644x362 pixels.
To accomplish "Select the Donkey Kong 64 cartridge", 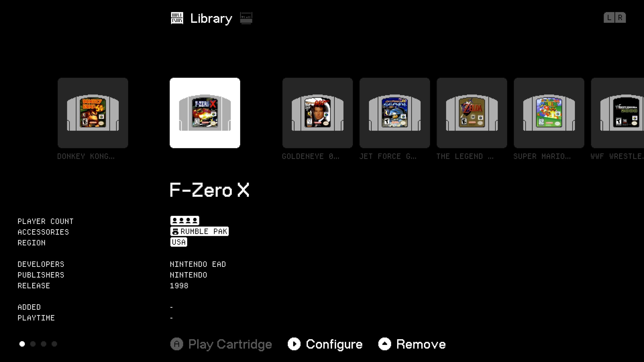I will click(x=93, y=113).
